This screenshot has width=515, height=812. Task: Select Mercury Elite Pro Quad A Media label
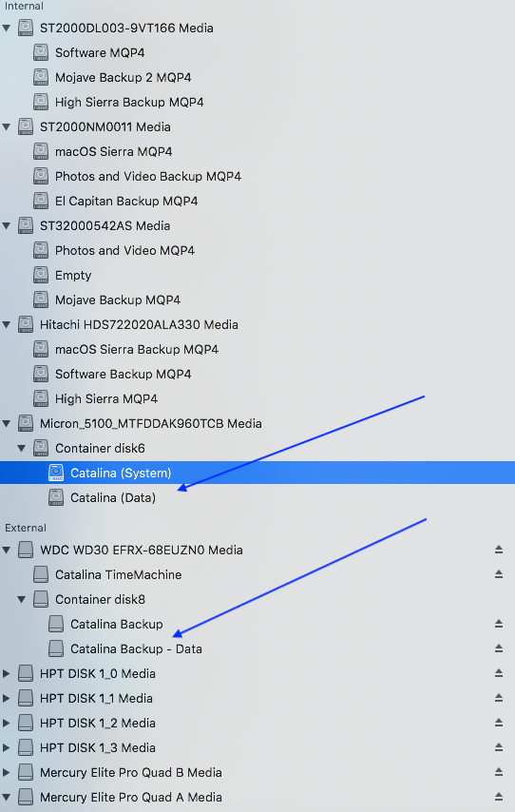tap(131, 798)
